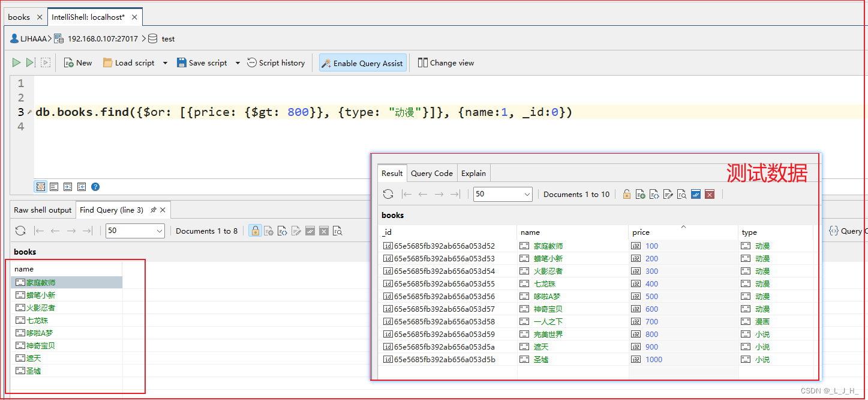Select the 火影忍者 row in Find Query results
Viewport: 868px width, 400px height.
tap(67, 308)
